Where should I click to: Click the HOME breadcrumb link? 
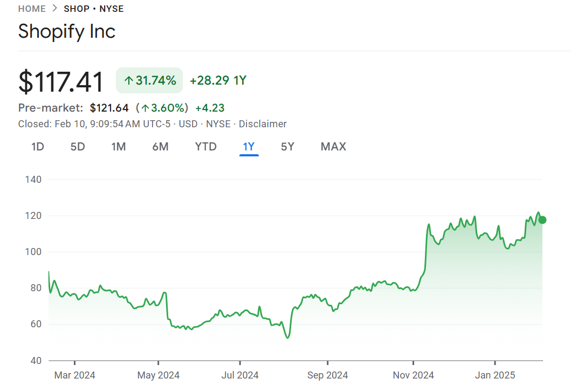pos(32,9)
